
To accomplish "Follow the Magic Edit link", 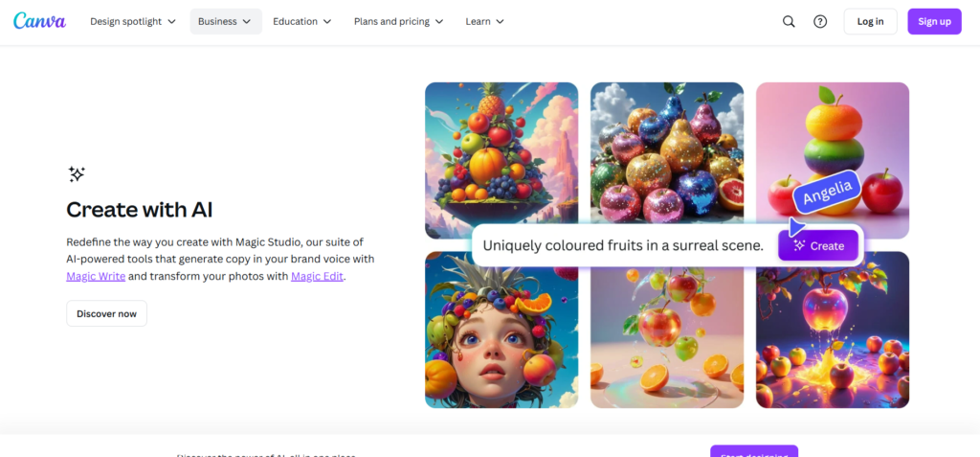I will 317,276.
